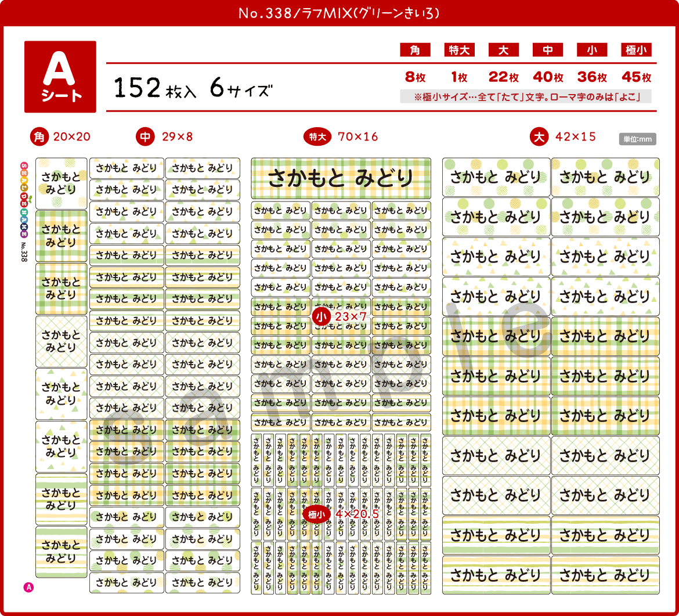Click the title No.338/ラフMIX(グリーンきいろ)
679x616 pixels.
339,13
